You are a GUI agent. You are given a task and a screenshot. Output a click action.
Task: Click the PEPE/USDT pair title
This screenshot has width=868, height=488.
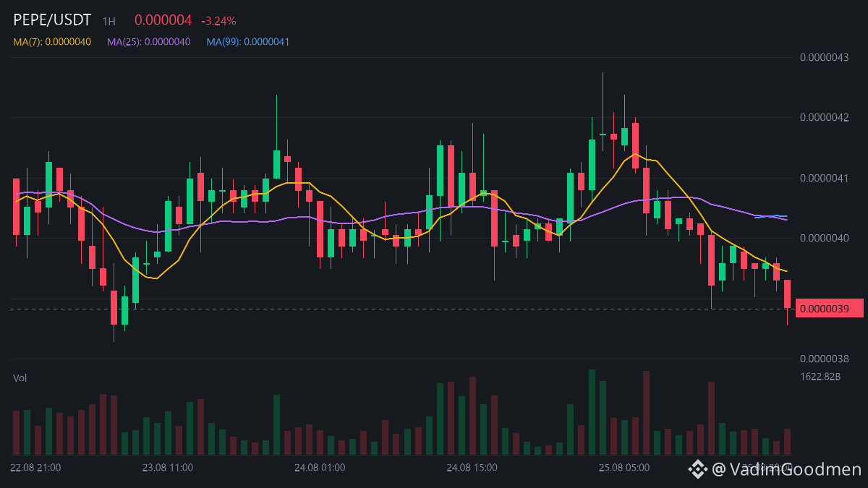(x=52, y=21)
